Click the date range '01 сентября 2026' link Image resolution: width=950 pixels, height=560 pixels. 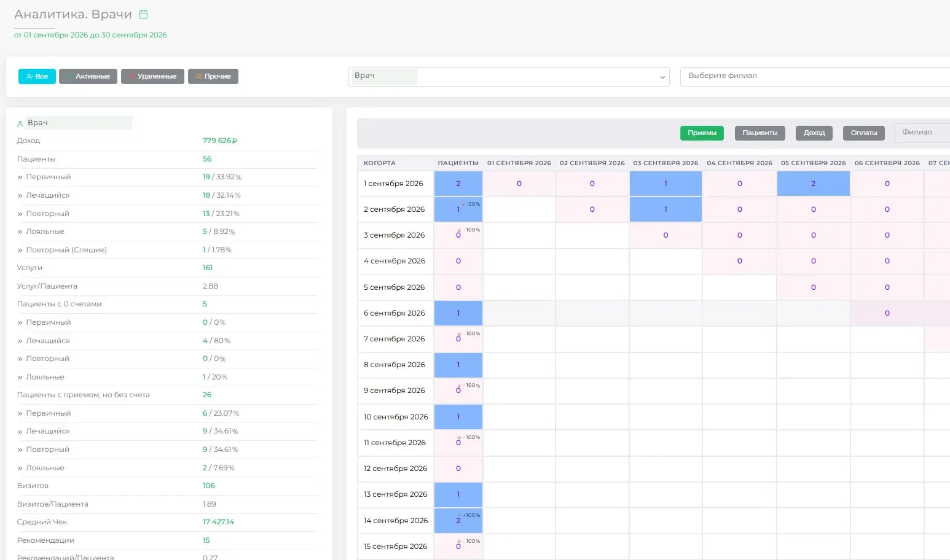90,35
